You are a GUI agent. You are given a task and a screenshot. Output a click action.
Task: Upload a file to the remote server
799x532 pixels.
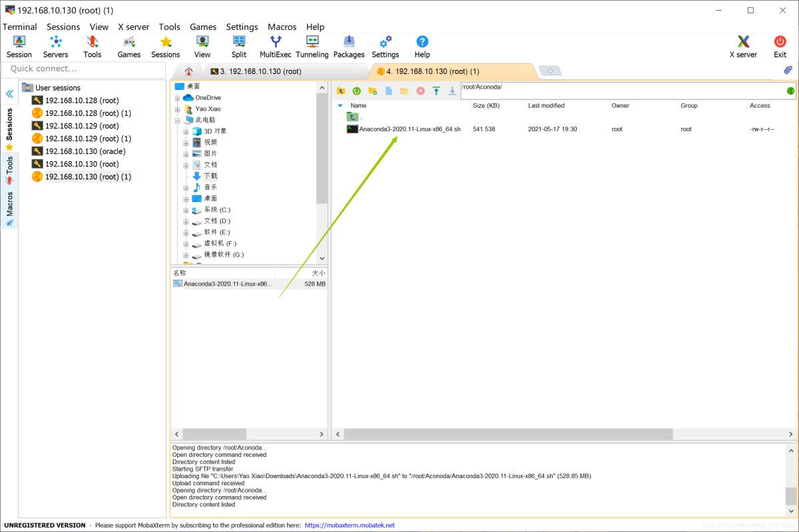click(x=436, y=90)
